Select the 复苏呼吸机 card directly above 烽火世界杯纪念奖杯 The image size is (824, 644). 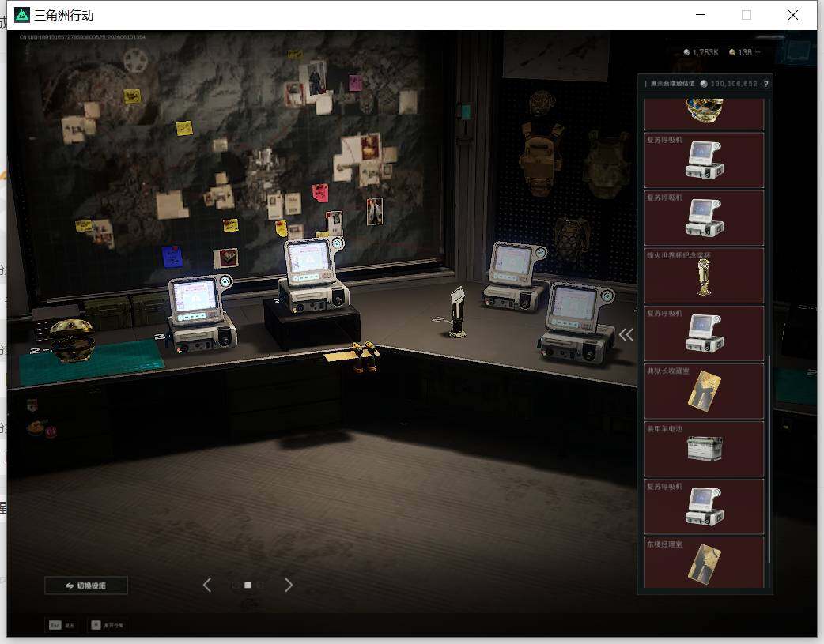click(704, 218)
